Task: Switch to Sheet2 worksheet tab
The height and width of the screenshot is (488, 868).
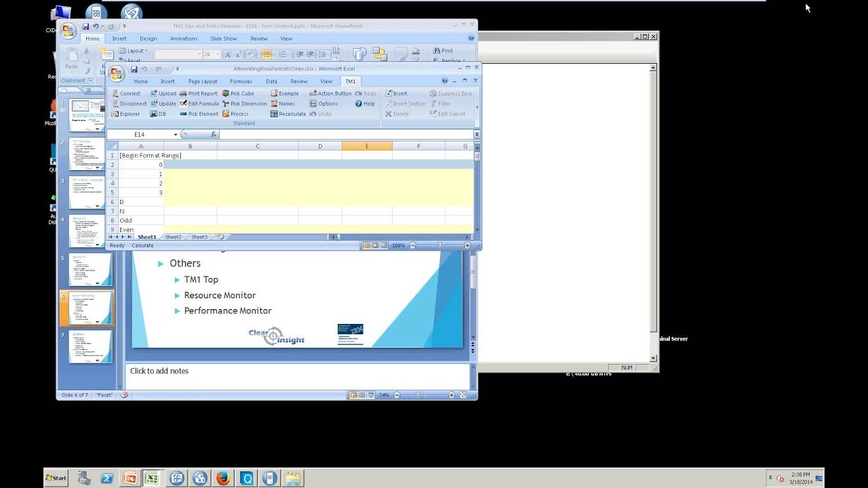Action: pos(173,237)
